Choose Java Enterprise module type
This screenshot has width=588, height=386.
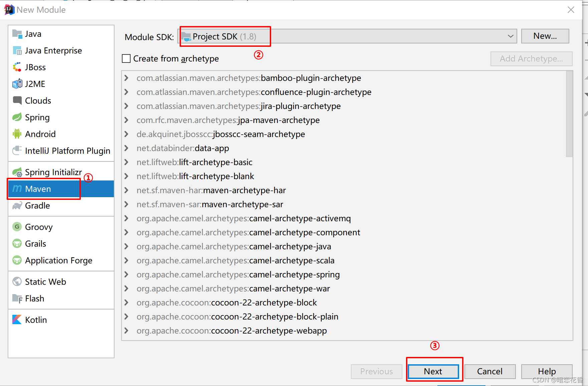pos(53,50)
